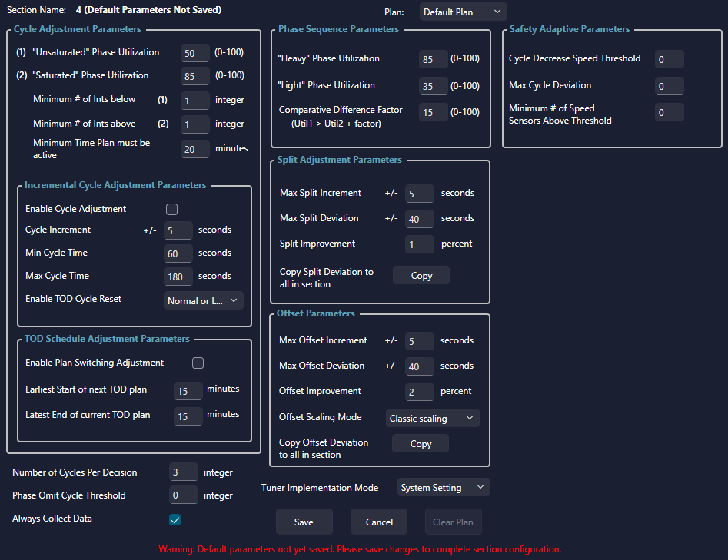Select Cycle Decrease Speed Threshold input

(x=669, y=59)
